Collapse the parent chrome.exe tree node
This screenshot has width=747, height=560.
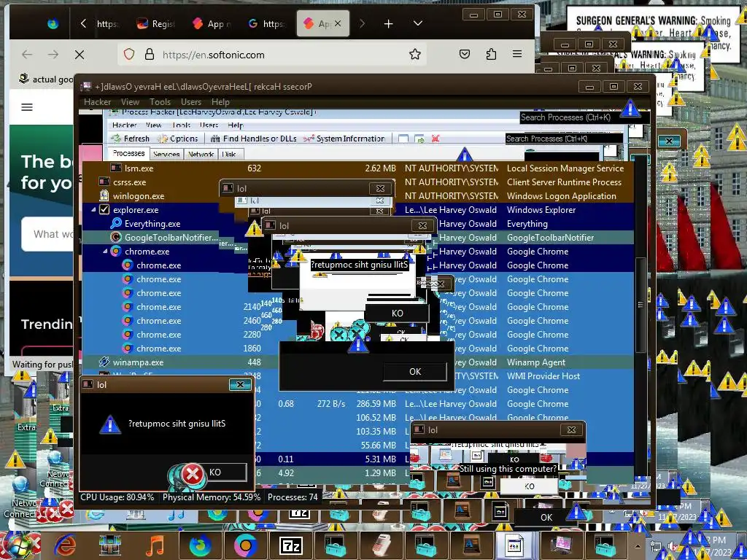point(105,251)
